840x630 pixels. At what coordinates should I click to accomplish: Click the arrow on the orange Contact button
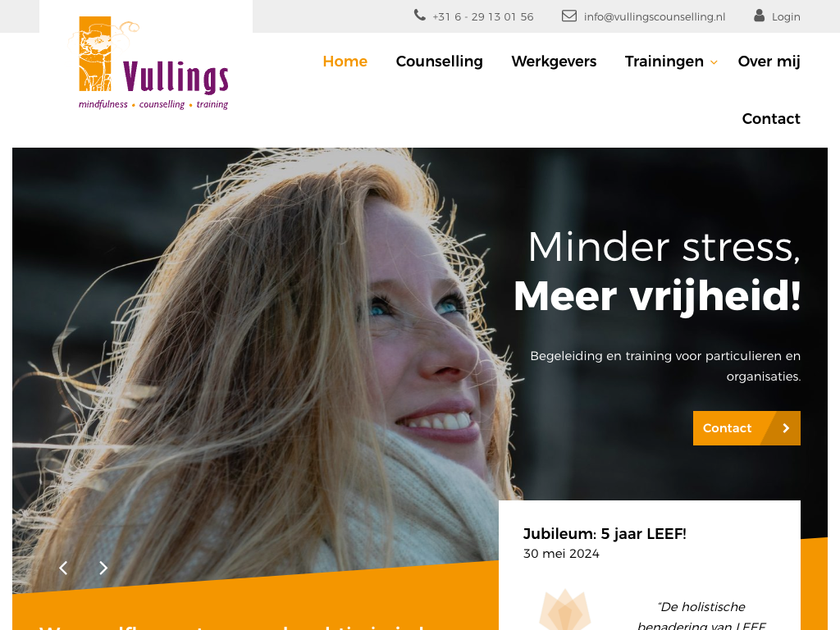[786, 428]
